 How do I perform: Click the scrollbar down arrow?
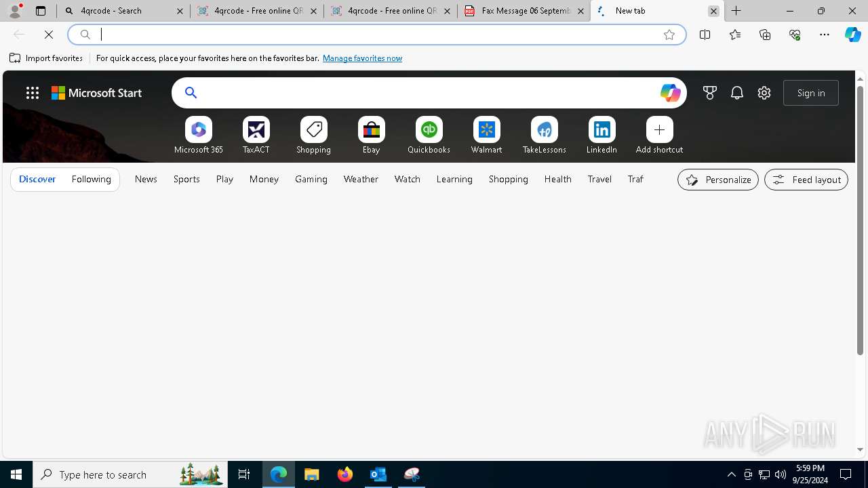(x=860, y=449)
